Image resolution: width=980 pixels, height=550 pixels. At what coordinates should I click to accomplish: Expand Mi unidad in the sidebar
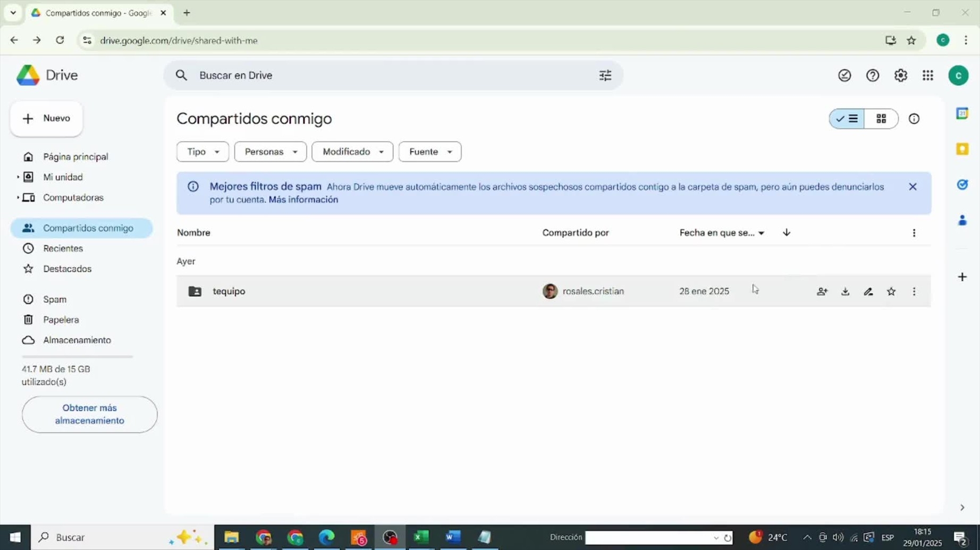(18, 177)
